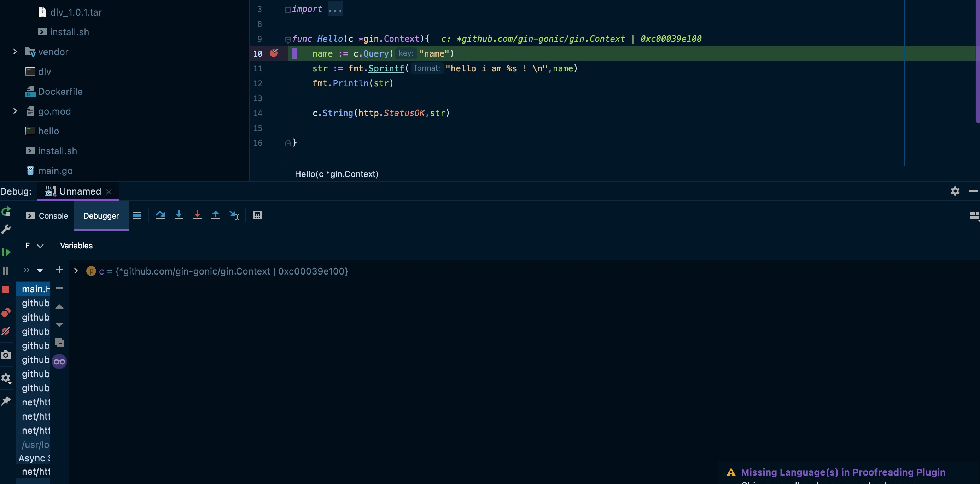Screen dimensions: 980x484
Task: Toggle the breakpoint on line 10
Action: click(x=274, y=53)
